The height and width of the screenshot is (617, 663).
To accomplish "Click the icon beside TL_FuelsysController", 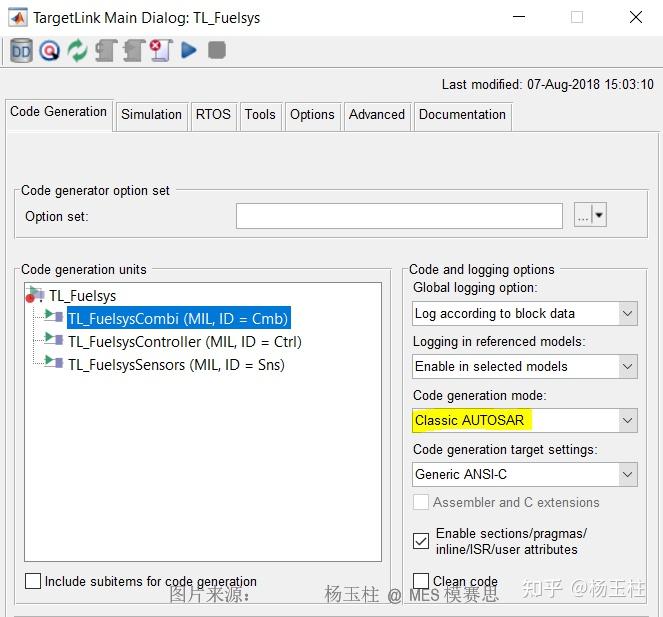I will click(x=54, y=339).
